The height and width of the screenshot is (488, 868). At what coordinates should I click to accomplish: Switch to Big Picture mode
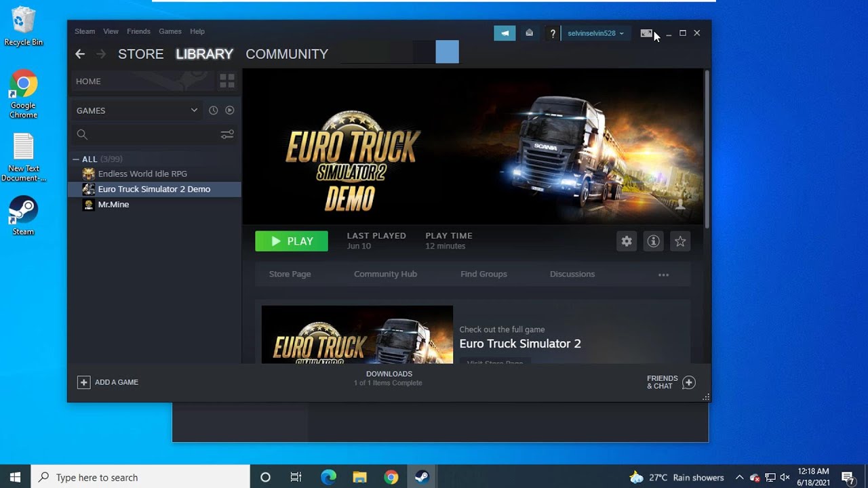[x=646, y=33]
